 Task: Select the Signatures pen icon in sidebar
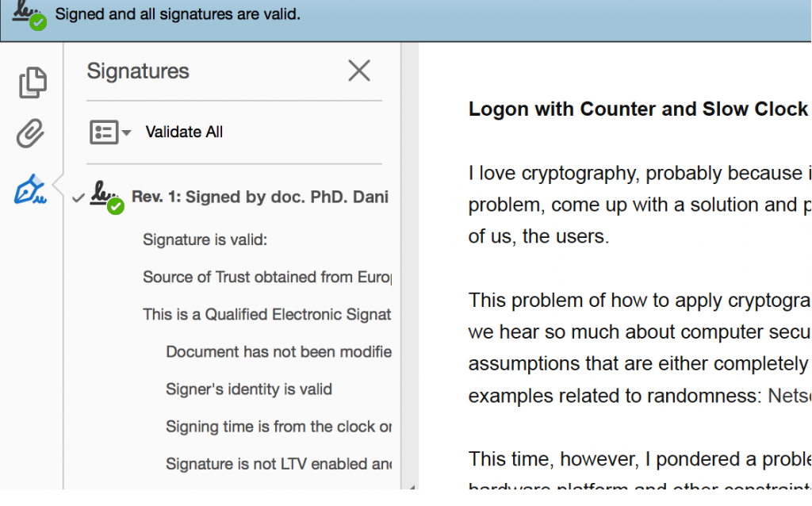click(x=32, y=187)
